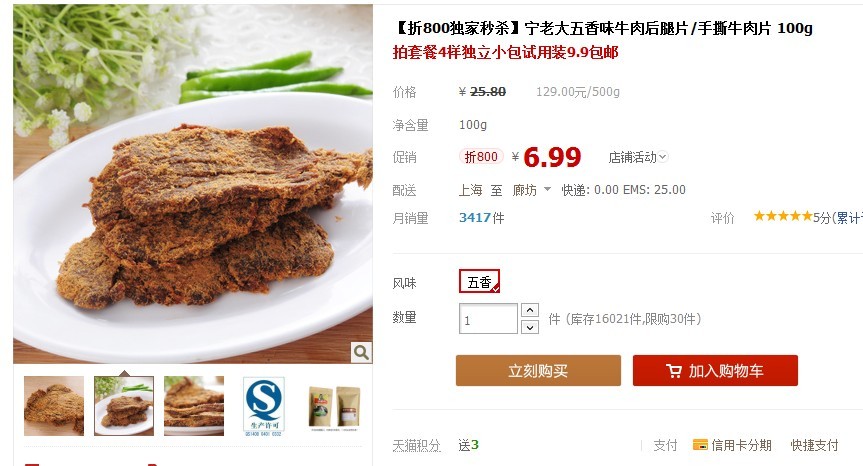Image resolution: width=863 pixels, height=466 pixels.
Task: Expand the 店铺活动 dropdown
Action: click(x=638, y=157)
